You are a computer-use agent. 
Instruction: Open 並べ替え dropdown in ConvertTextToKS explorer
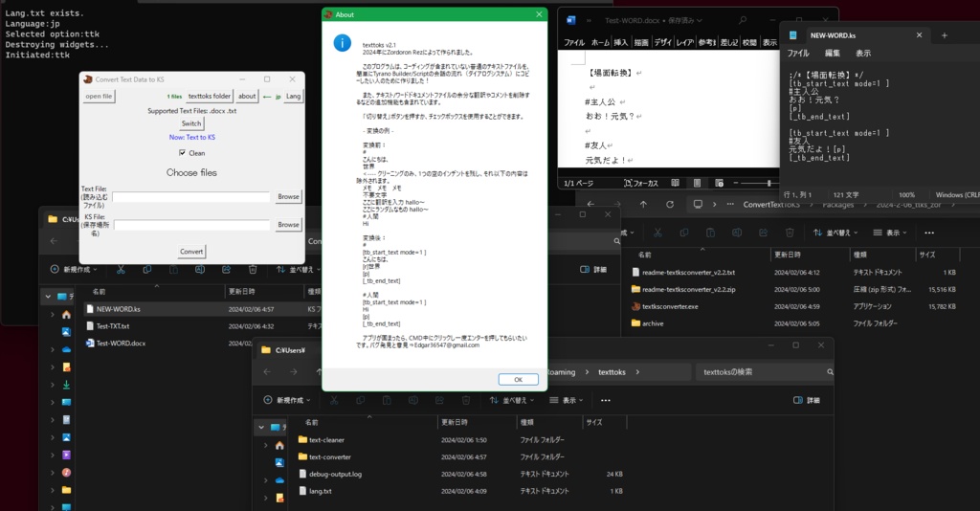point(835,233)
